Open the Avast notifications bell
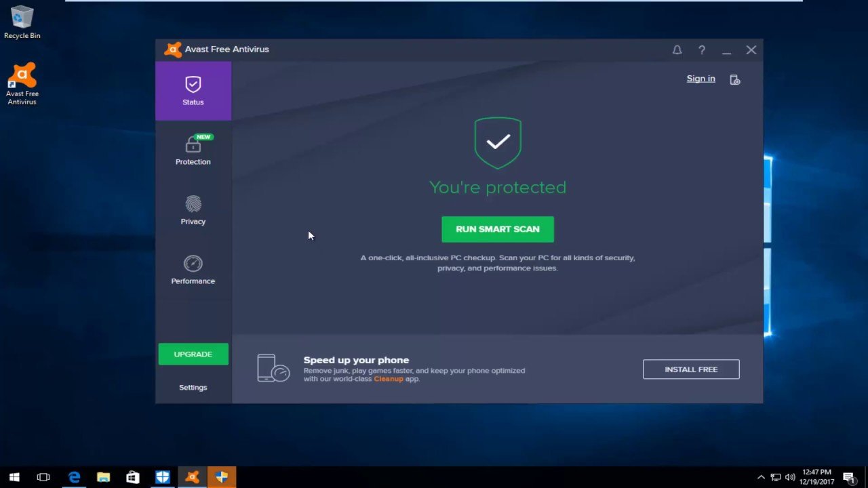 tap(677, 50)
